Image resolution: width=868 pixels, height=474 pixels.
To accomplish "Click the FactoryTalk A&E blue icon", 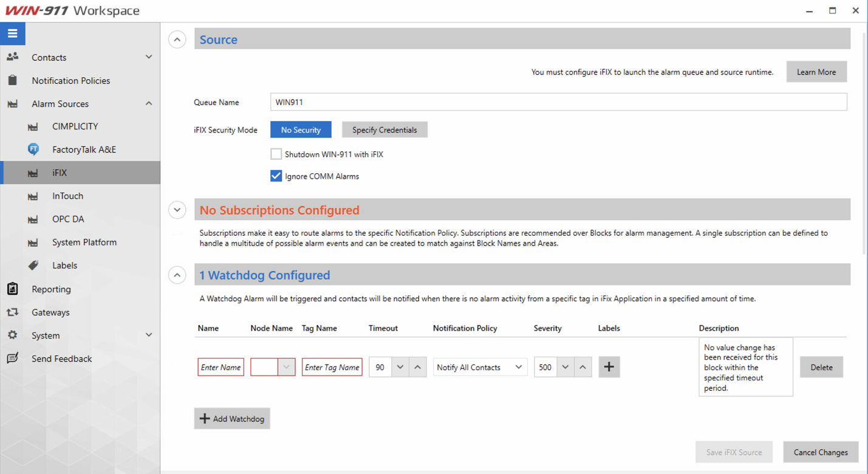I will (33, 149).
